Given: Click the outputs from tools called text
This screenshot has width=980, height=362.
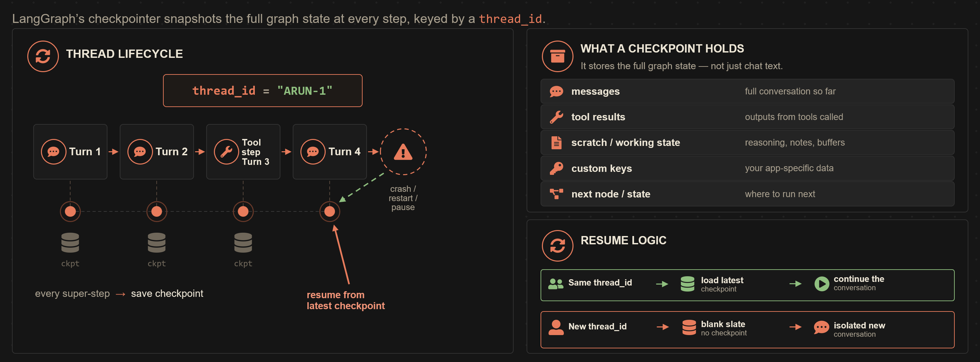Looking at the screenshot, I should (794, 117).
